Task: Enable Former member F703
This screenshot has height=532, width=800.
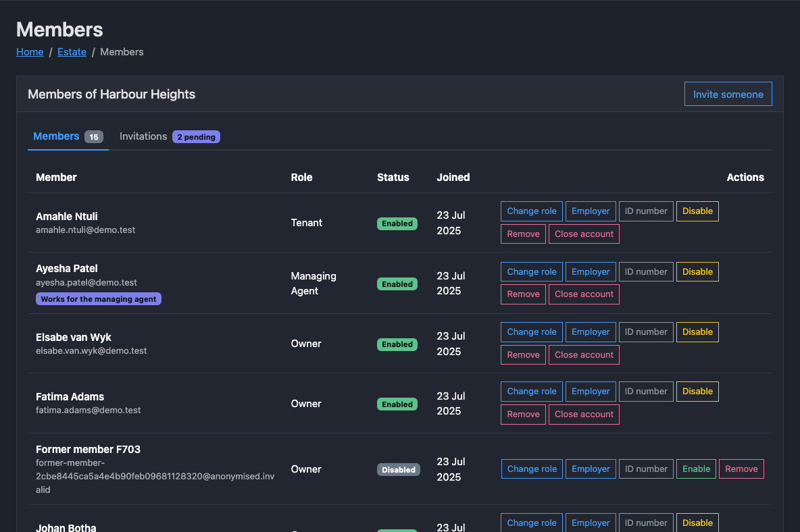Action: click(696, 469)
